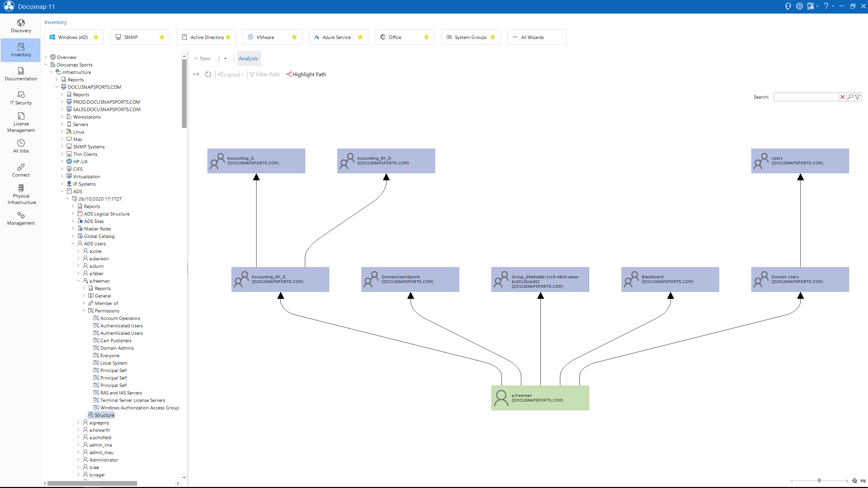Focus the Search input field
Image resolution: width=868 pixels, height=488 pixels.
pyautogui.click(x=806, y=97)
